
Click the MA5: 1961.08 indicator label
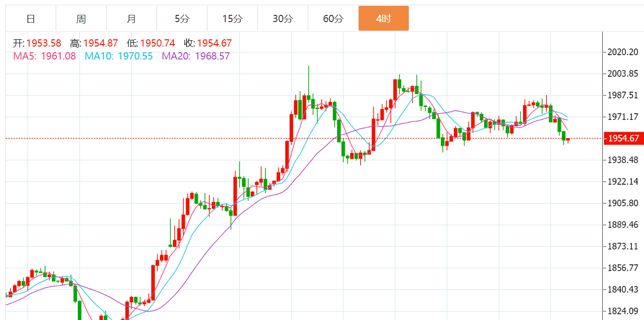[x=45, y=56]
